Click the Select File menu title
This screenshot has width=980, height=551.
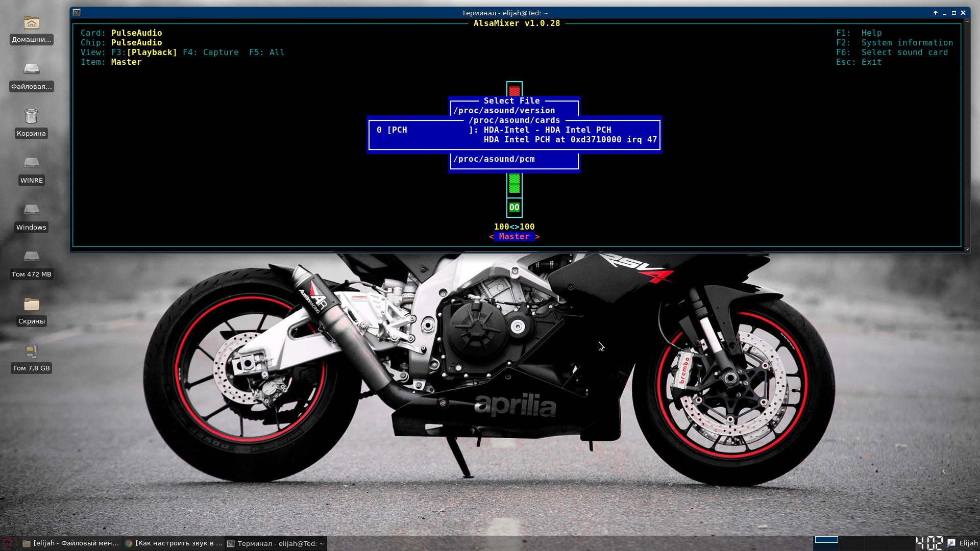coord(511,101)
